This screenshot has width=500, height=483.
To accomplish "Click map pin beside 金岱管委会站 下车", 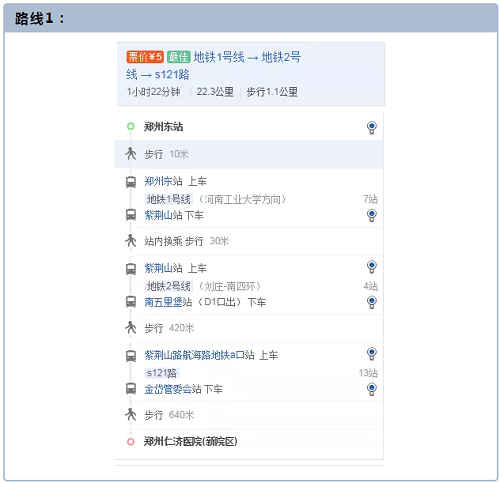I will (x=371, y=389).
